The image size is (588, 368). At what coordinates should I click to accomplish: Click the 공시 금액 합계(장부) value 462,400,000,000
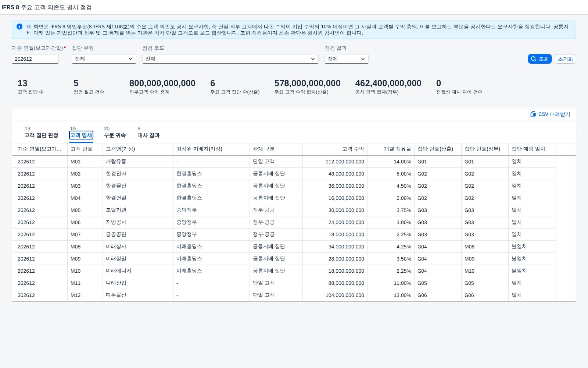(388, 84)
